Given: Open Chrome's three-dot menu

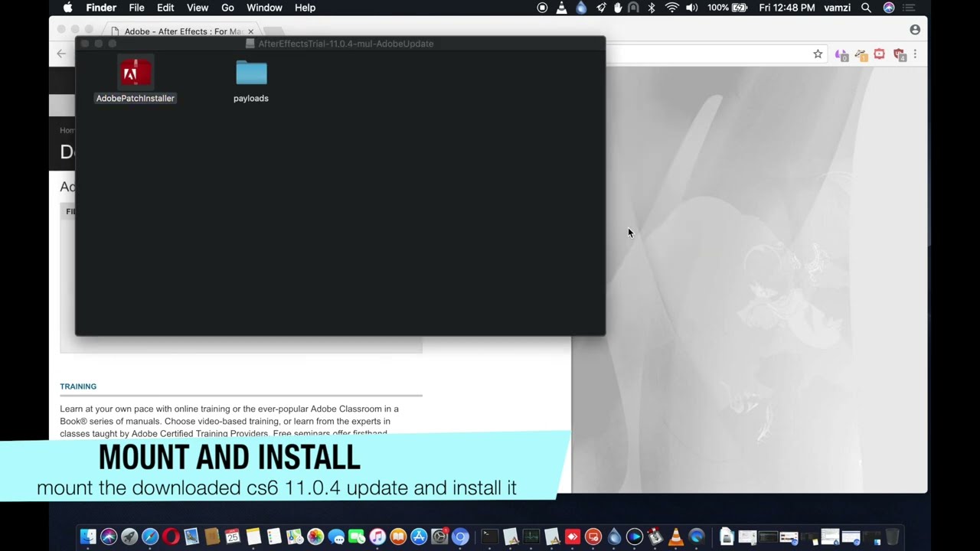Looking at the screenshot, I should tap(915, 54).
